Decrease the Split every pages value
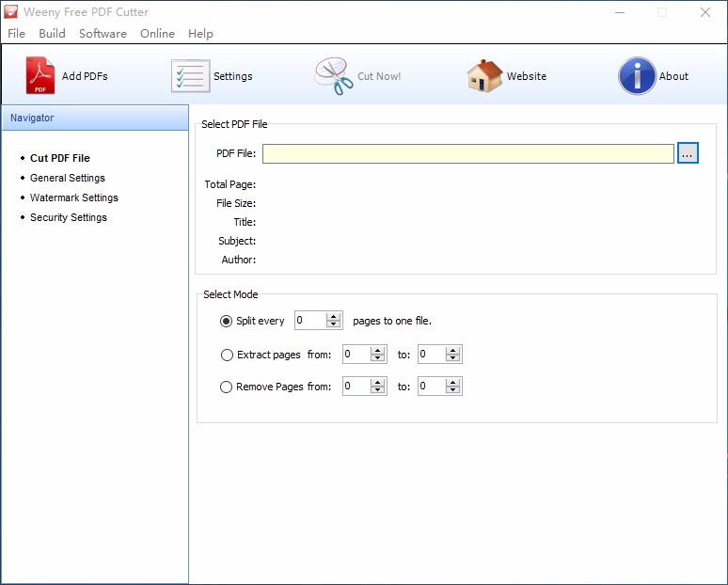Image resolution: width=728 pixels, height=585 pixels. 333,324
